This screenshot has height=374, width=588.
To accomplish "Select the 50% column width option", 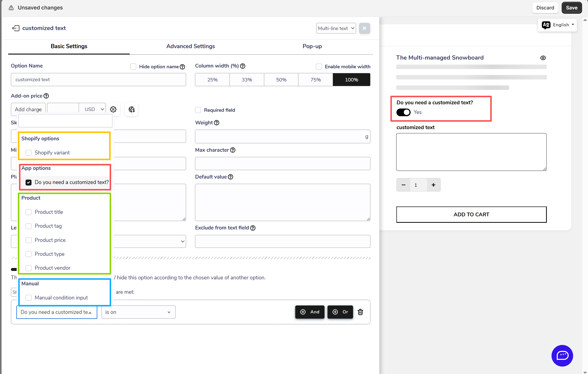I will [281, 80].
